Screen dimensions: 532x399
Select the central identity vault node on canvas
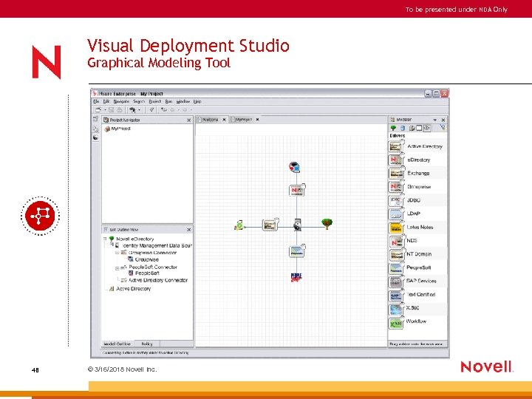[x=297, y=225]
